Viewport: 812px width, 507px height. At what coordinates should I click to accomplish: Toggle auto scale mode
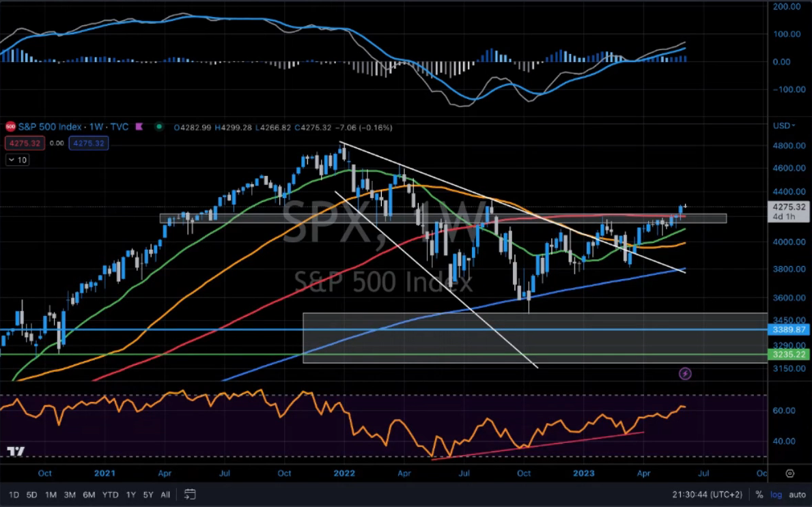pyautogui.click(x=797, y=494)
